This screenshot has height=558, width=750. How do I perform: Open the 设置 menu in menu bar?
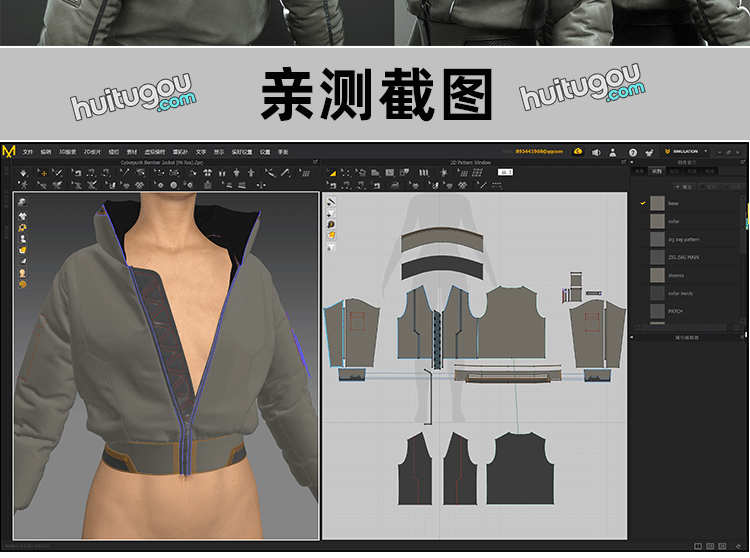pyautogui.click(x=265, y=152)
